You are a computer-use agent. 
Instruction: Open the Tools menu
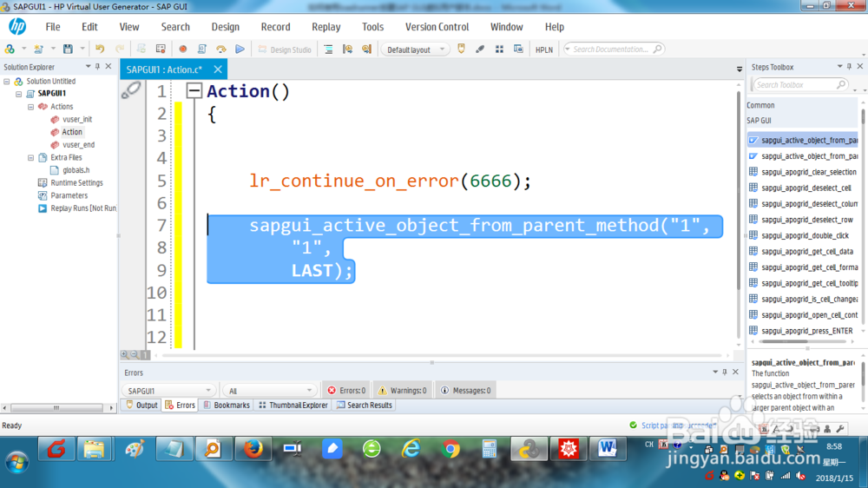pos(372,27)
